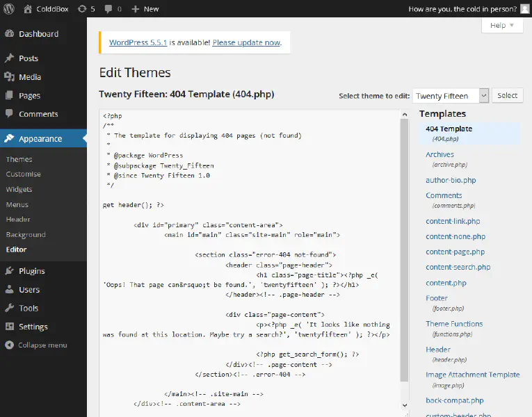Go to Widgets under Appearance
This screenshot has height=417, width=532.
pos(19,189)
